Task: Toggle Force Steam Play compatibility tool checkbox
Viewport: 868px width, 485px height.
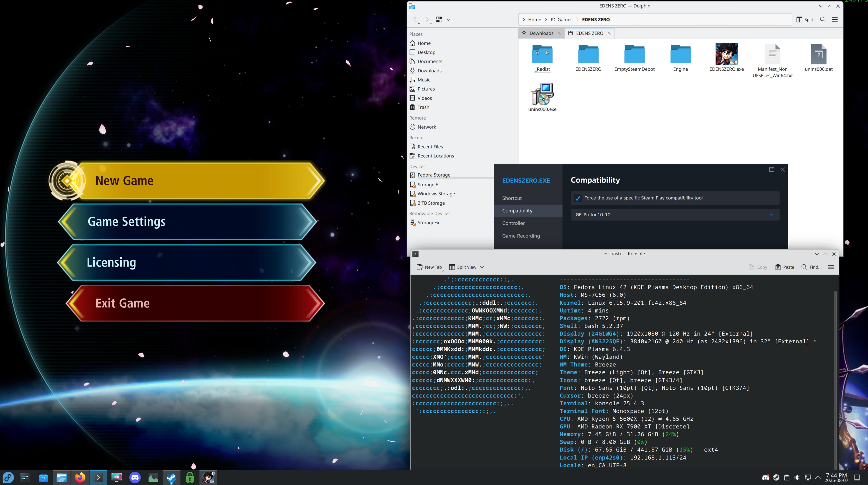Action: point(578,198)
